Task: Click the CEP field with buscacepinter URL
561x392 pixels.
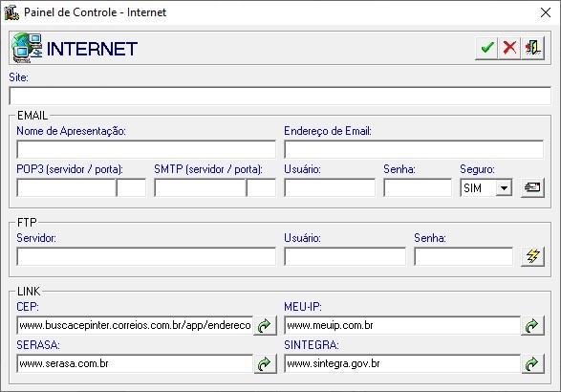Action: coord(135,325)
